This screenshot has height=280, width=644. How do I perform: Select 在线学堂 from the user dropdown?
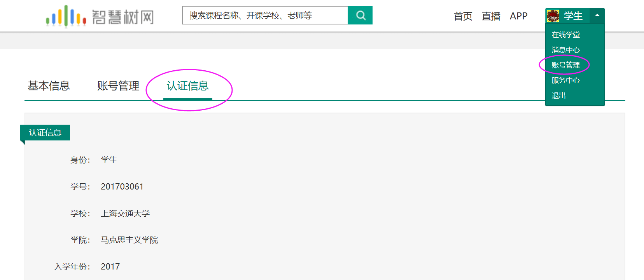[565, 35]
